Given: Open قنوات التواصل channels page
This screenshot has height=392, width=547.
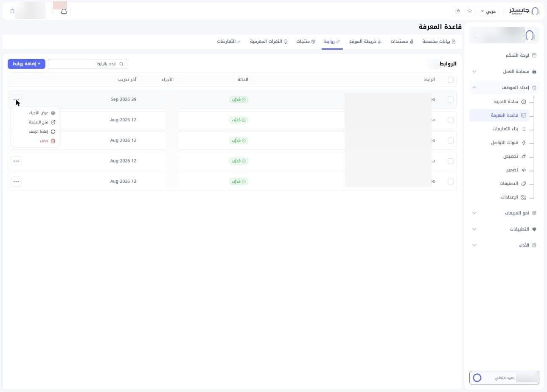Looking at the screenshot, I should tap(508, 143).
